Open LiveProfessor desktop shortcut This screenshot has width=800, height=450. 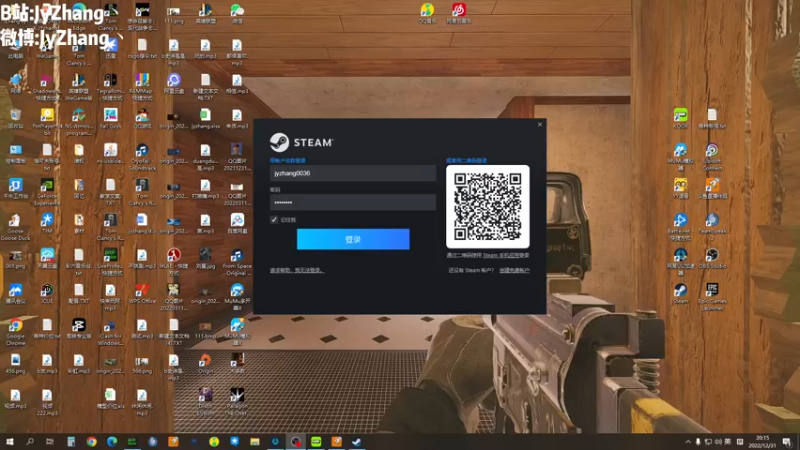click(110, 262)
